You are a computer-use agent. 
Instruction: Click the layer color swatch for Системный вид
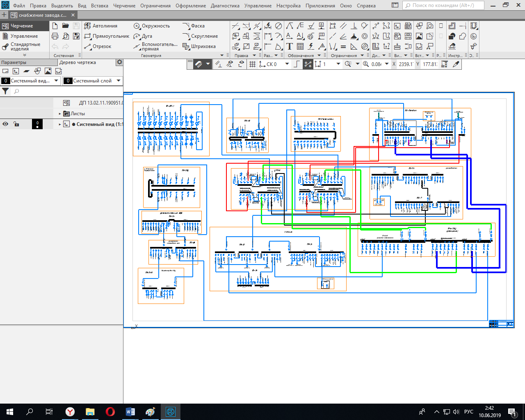[x=37, y=124]
